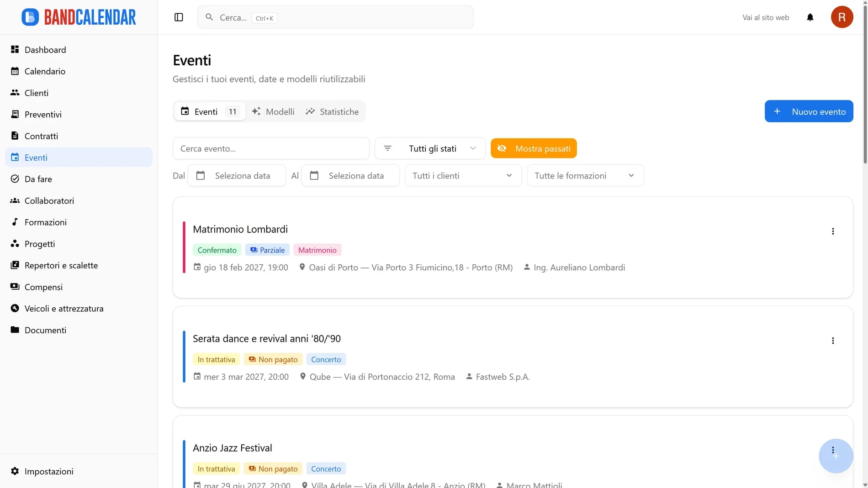Expand the Tutte le formazioni dropdown
Screen dimensions: 868x488
(585, 176)
